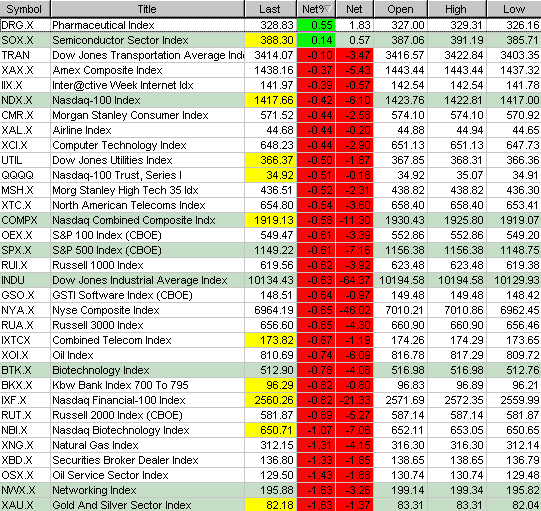Click the Low column header
541x511 pixels.
coord(514,9)
